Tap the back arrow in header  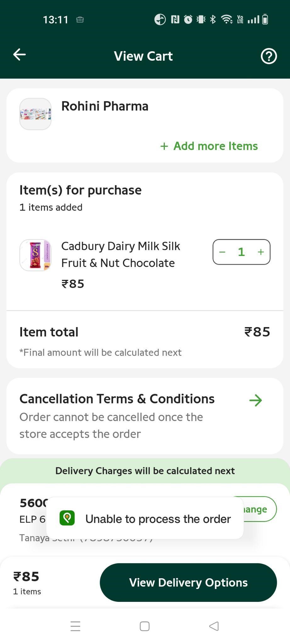[20, 55]
